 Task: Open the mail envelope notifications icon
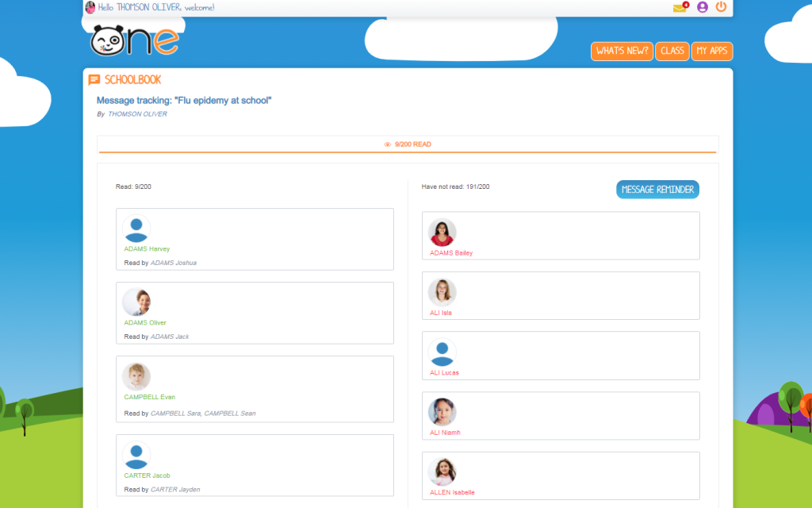[680, 7]
